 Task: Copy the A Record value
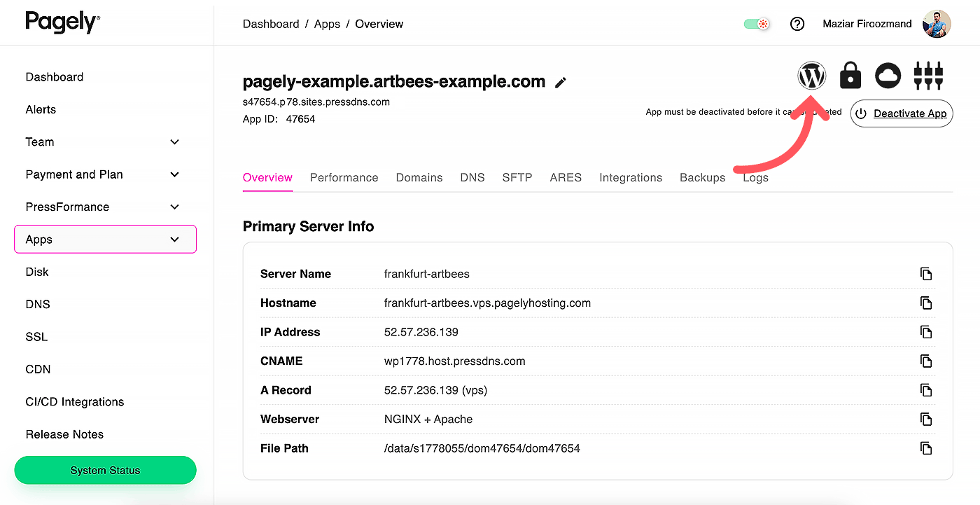click(926, 390)
